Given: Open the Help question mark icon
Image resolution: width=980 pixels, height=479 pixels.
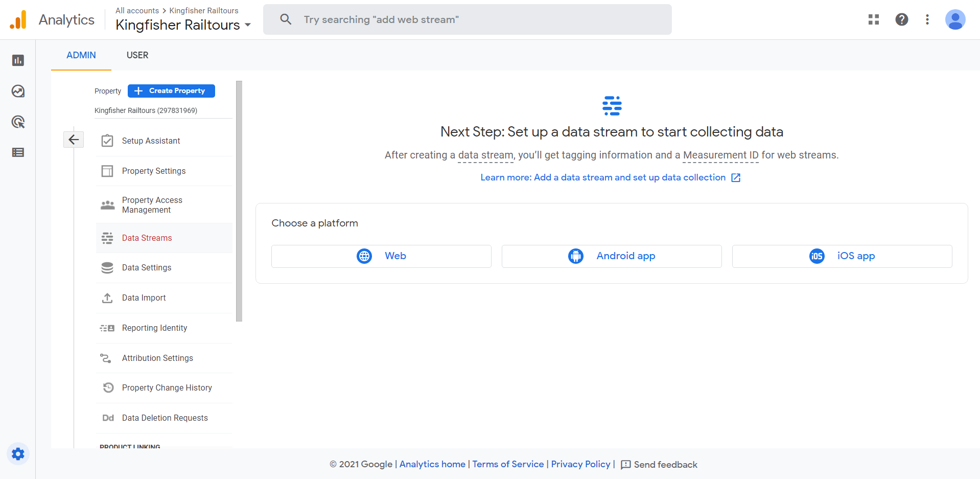Looking at the screenshot, I should (x=902, y=19).
